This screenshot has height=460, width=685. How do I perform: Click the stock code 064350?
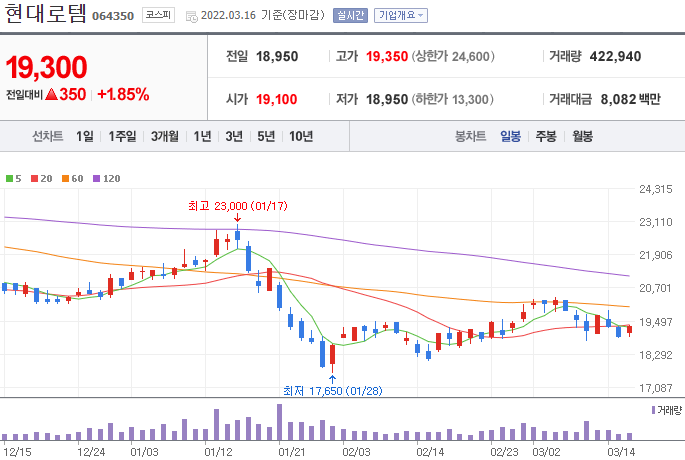tap(113, 16)
